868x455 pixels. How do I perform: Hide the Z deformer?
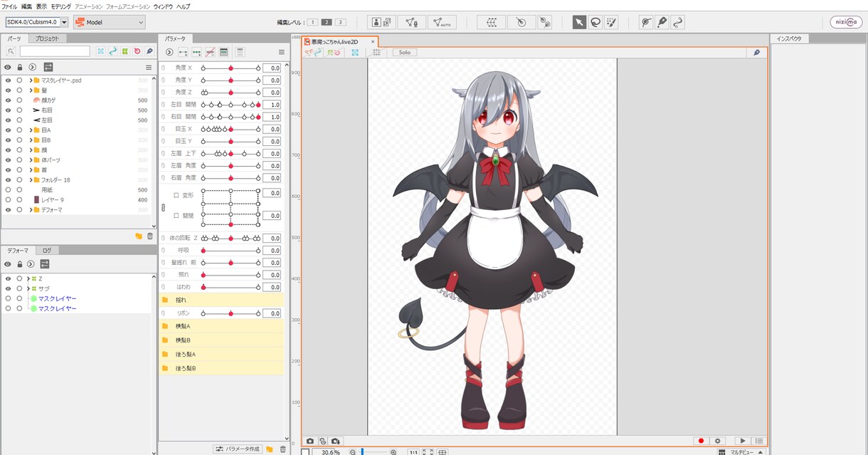[8, 278]
